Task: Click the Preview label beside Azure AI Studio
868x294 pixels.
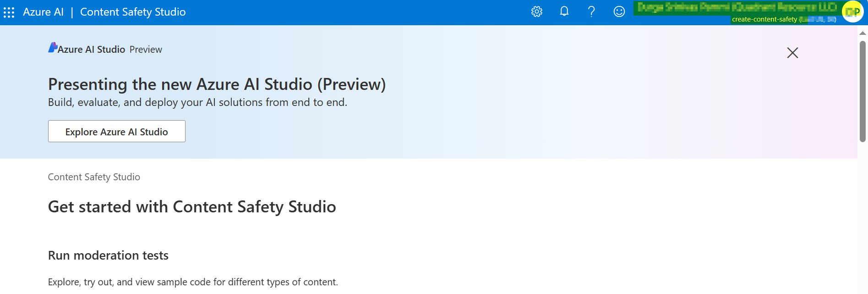Action: [x=146, y=50]
